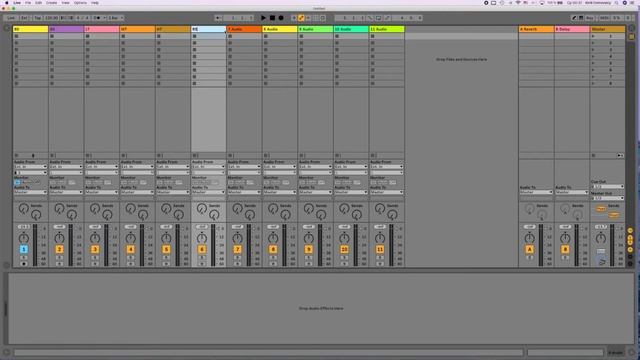The image size is (640, 360).
Task: Select the 7 Audio track header
Action: coord(244,29)
